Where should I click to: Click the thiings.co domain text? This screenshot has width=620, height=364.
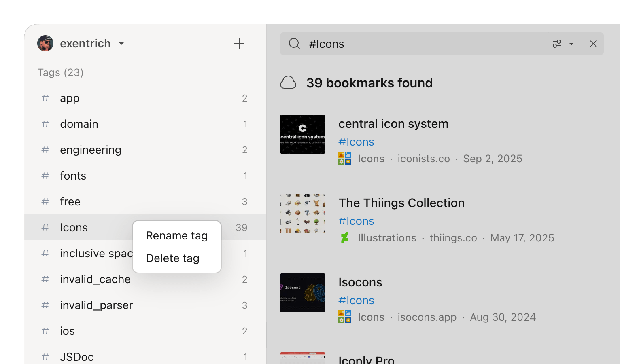[453, 238]
